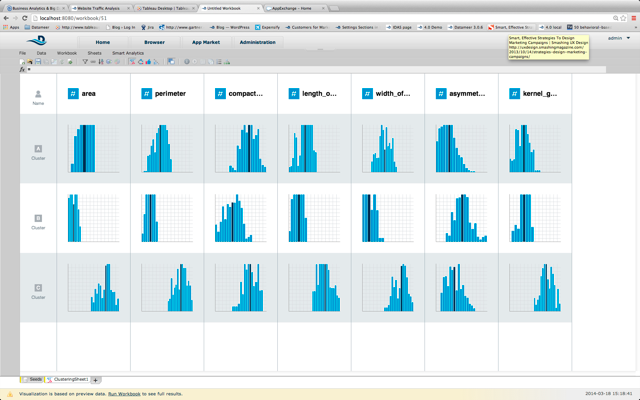Viewport: 640px width, 400px height.
Task: Click the Run Workbook link
Action: [124, 394]
